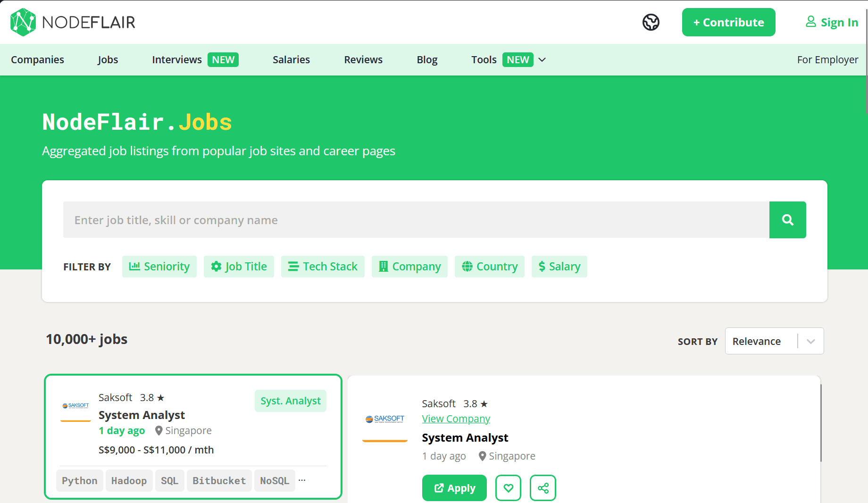Image resolution: width=868 pixels, height=503 pixels.
Task: Click the Sign In user icon
Action: tap(810, 22)
